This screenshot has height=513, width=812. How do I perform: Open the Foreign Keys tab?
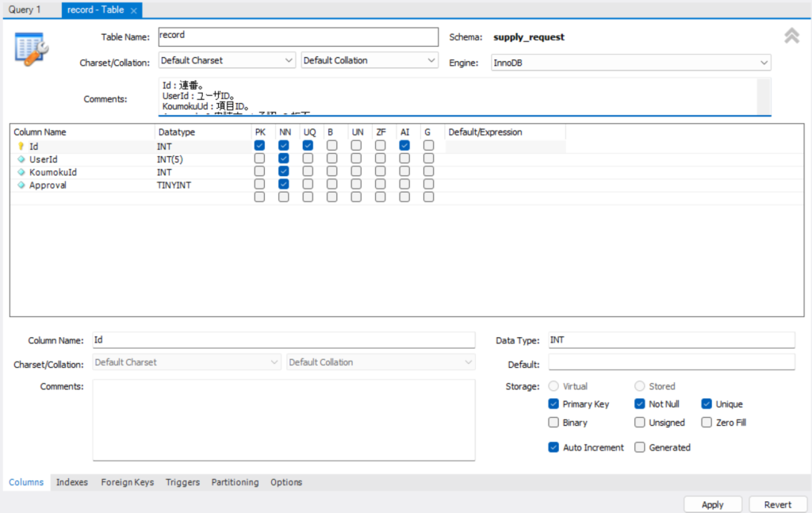pyautogui.click(x=127, y=482)
